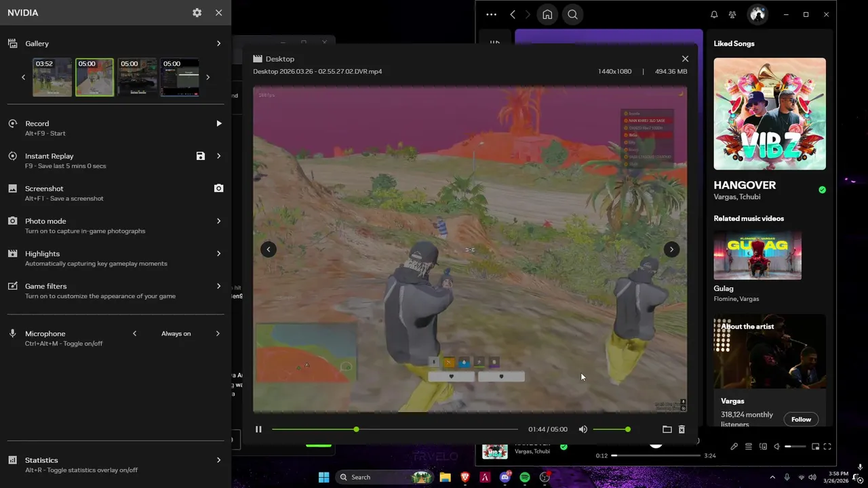Viewport: 868px width, 488px height.
Task: Show previous gallery thumbnails arrow
Action: point(24,77)
